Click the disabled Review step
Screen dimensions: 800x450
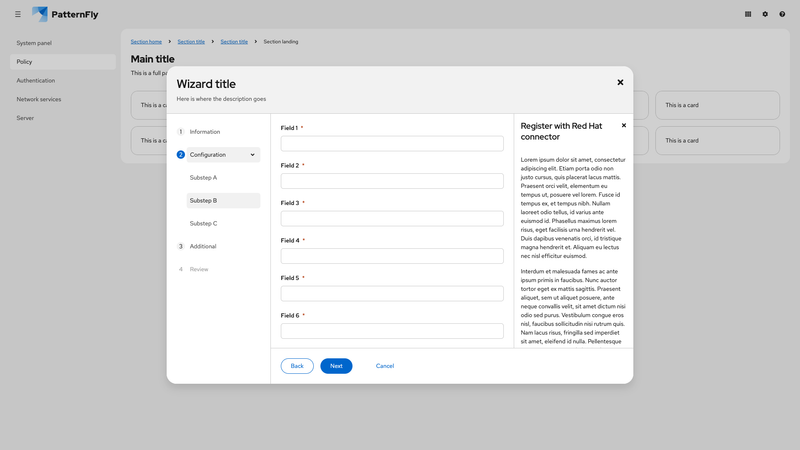[199, 269]
